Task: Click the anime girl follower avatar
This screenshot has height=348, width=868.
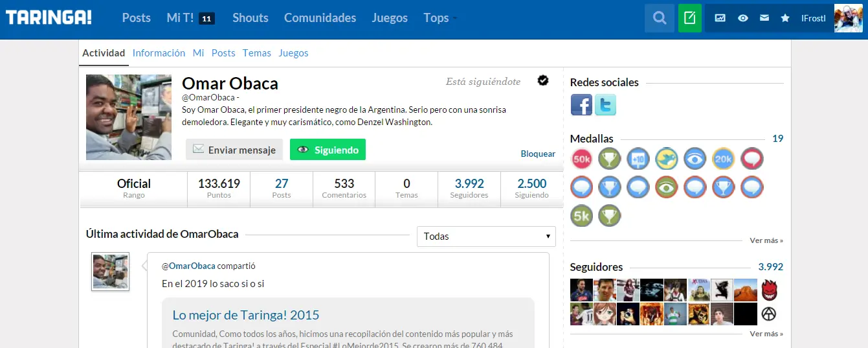Action: pos(605,314)
